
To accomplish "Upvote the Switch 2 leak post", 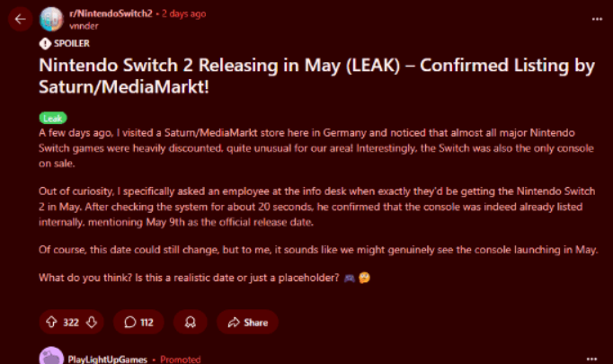I will pos(51,322).
